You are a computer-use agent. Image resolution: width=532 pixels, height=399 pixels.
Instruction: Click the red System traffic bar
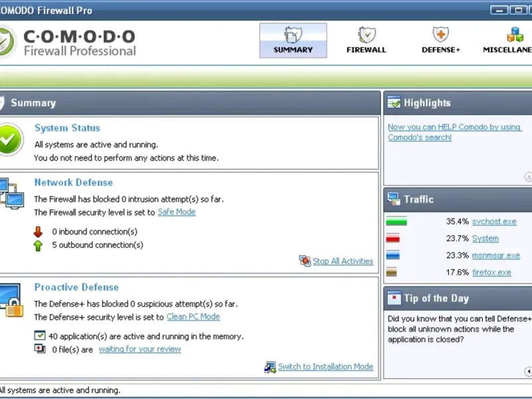point(392,238)
